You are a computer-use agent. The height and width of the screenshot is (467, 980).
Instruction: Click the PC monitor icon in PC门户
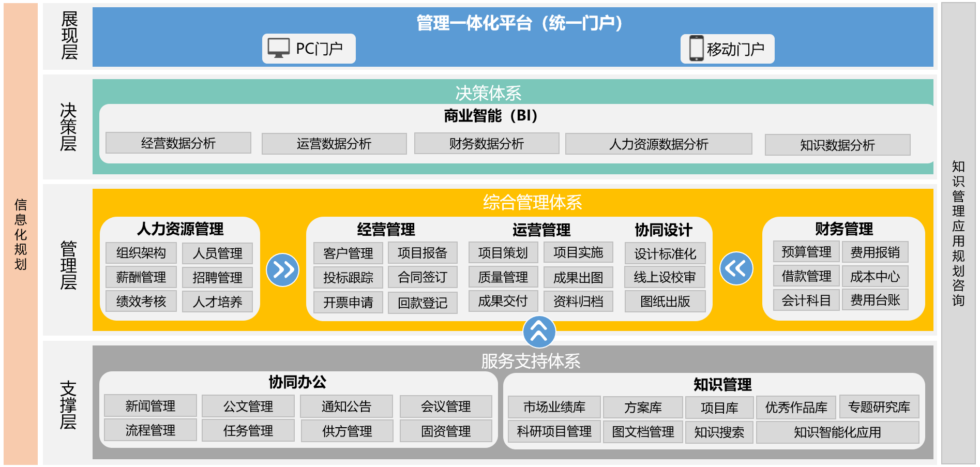(x=278, y=49)
